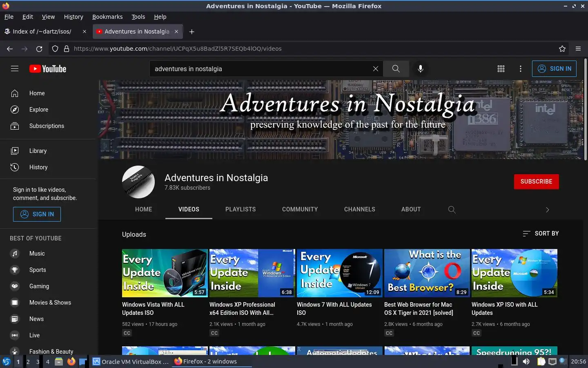Switch to the Index of /~dartz/isos/ tab

(x=45, y=31)
